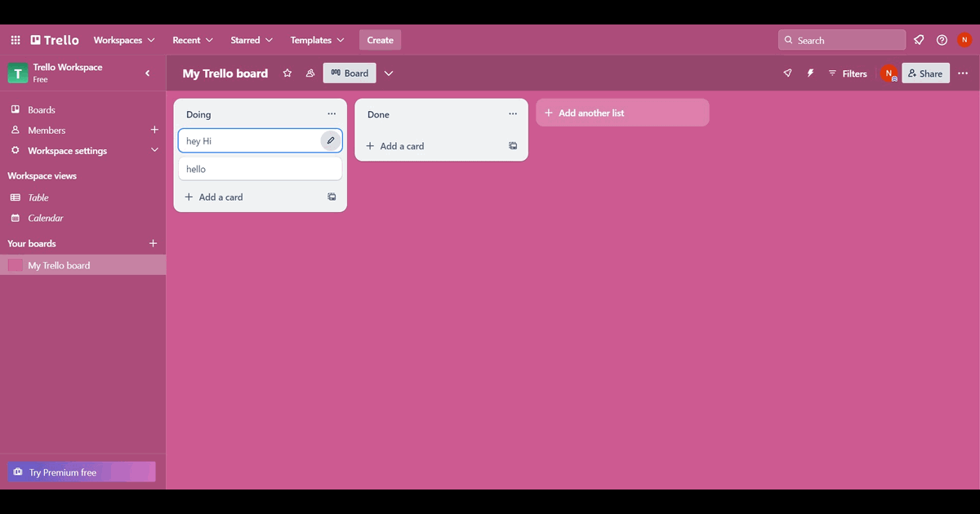Create card from template in Done list
The width and height of the screenshot is (980, 514).
pos(513,146)
